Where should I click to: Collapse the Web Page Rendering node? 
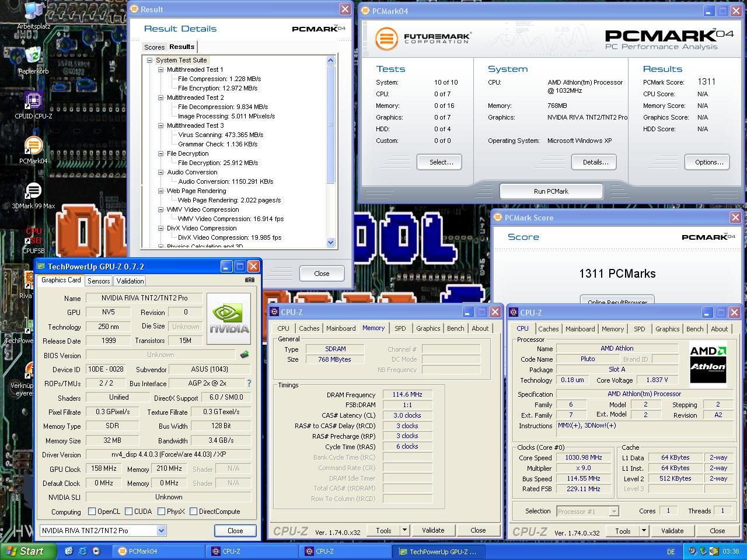coord(161,191)
